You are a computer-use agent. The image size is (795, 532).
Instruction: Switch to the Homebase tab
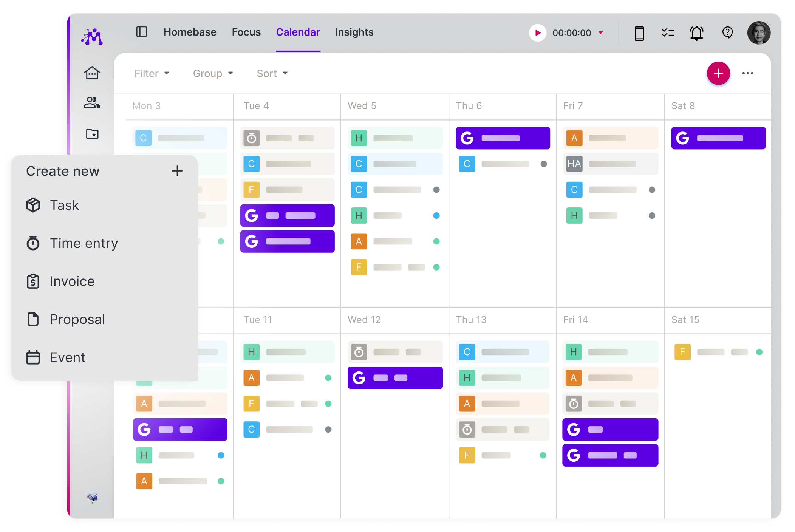tap(190, 32)
